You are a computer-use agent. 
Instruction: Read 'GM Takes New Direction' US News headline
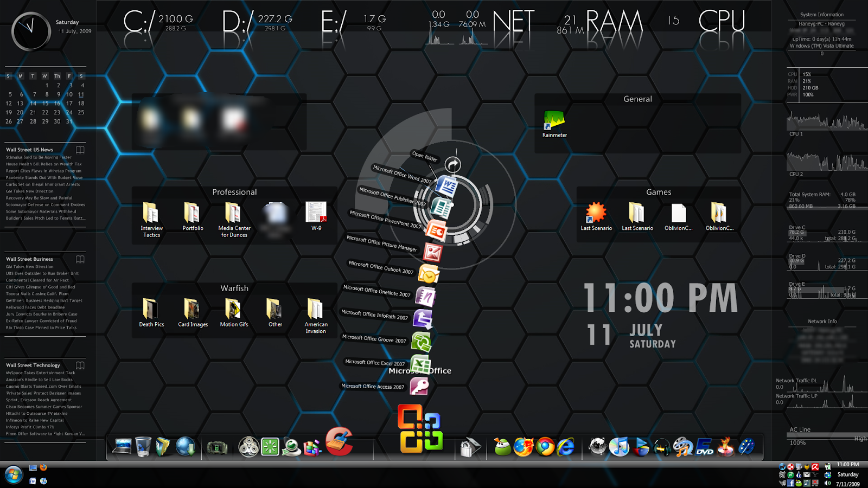tap(29, 191)
